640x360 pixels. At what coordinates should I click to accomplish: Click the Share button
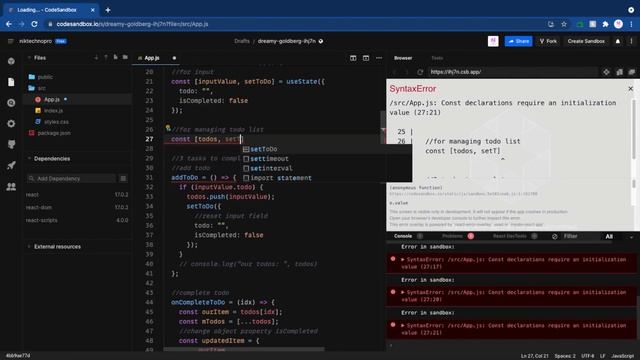coord(518,41)
